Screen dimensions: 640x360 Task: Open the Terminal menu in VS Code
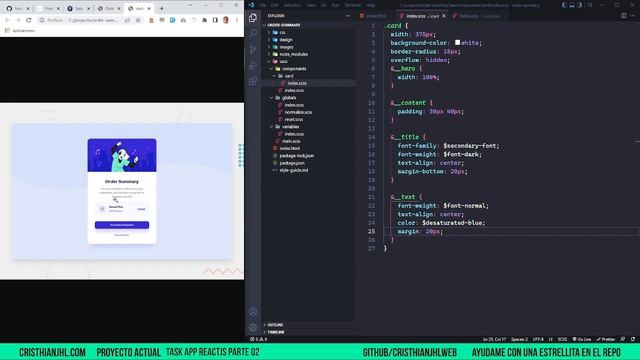(353, 5)
